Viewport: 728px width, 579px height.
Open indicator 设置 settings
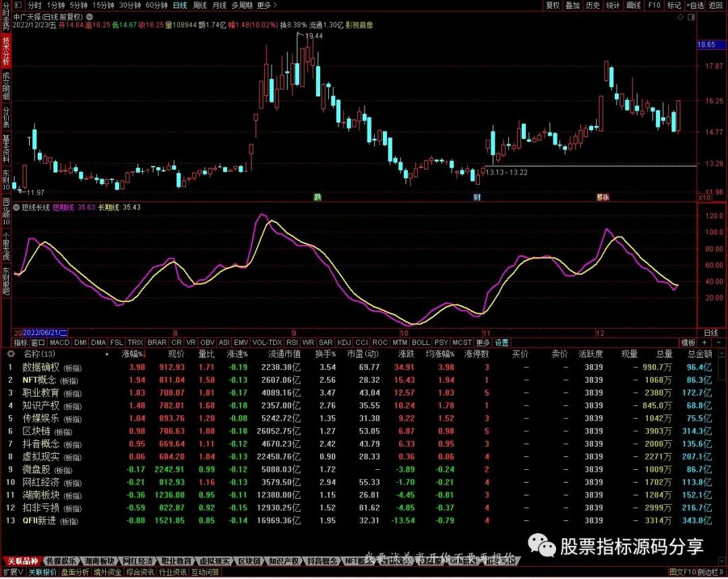coord(502,342)
